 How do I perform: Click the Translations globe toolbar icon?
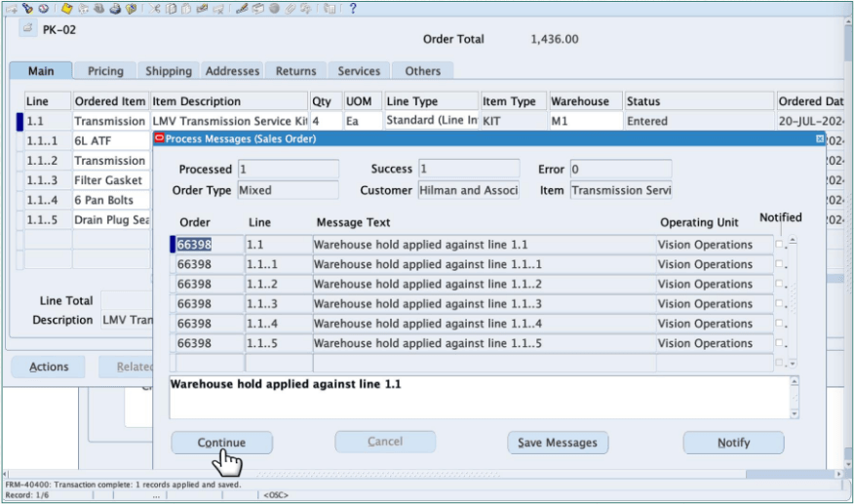(x=274, y=9)
